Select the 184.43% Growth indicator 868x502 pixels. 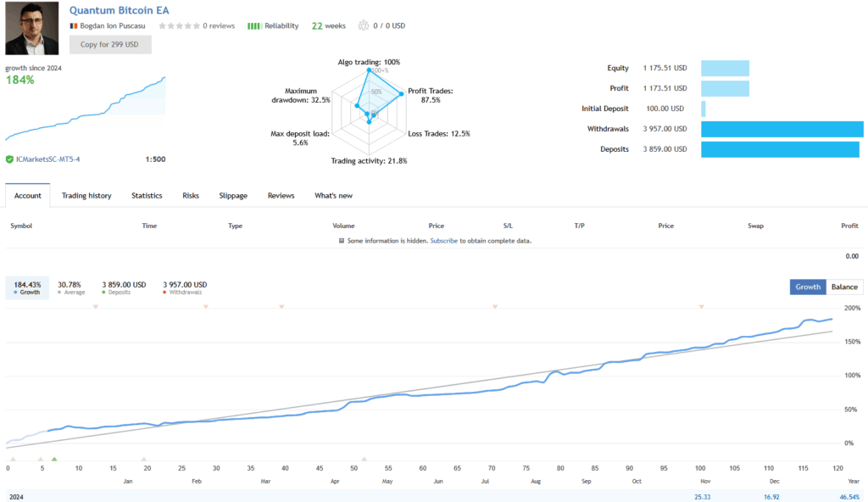tap(27, 287)
